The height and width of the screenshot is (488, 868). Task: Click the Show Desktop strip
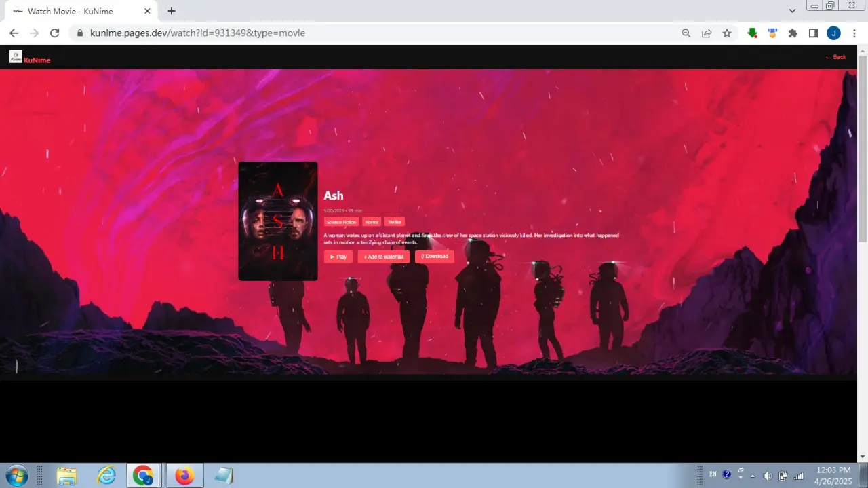863,475
